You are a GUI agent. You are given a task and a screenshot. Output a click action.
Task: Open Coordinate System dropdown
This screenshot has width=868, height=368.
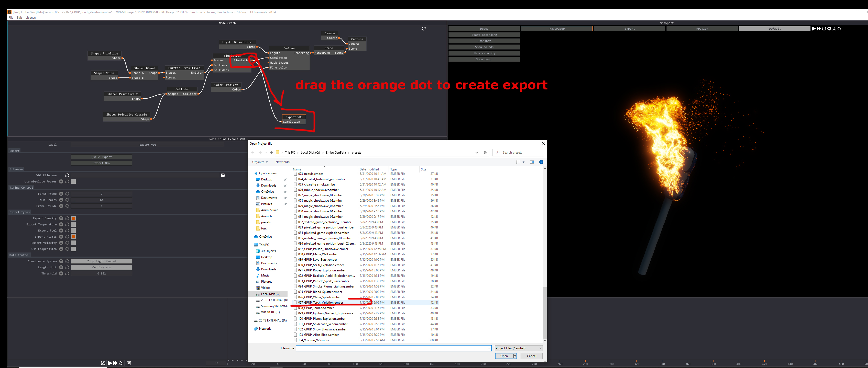click(101, 261)
